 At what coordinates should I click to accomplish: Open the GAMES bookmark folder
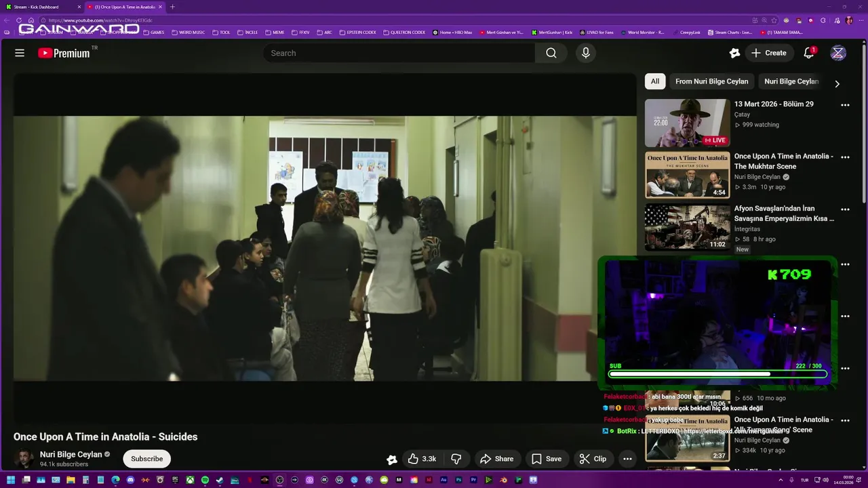[x=154, y=33]
